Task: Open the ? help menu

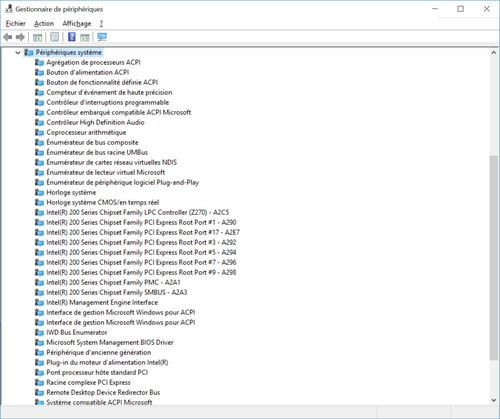Action: tap(101, 23)
